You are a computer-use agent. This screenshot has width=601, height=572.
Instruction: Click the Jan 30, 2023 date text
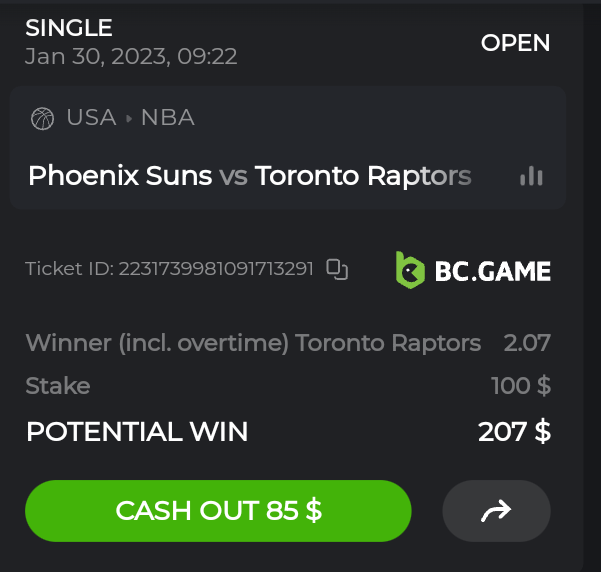[x=131, y=56]
